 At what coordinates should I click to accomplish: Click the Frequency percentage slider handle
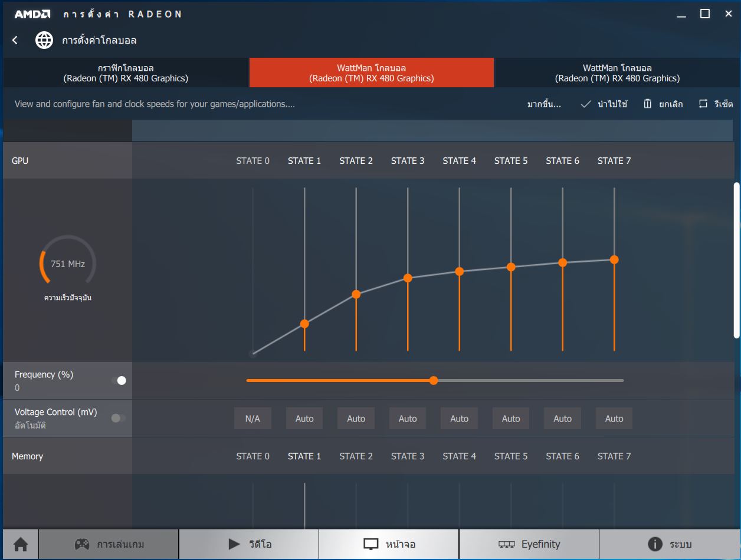434,381
